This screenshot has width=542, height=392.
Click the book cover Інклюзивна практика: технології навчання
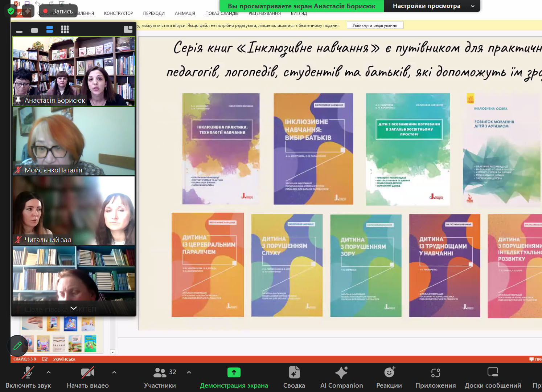(x=221, y=149)
